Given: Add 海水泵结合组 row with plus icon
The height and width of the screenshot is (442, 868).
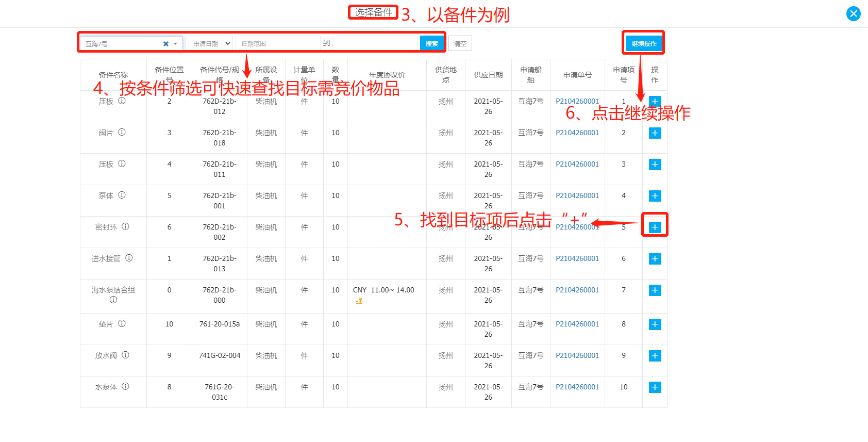Looking at the screenshot, I should coord(655,290).
